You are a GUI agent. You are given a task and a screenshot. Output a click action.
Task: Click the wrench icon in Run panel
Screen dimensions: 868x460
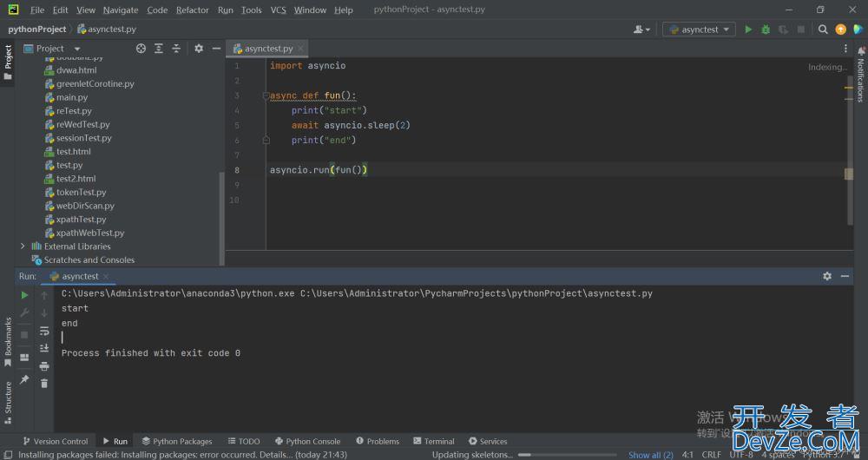[24, 313]
